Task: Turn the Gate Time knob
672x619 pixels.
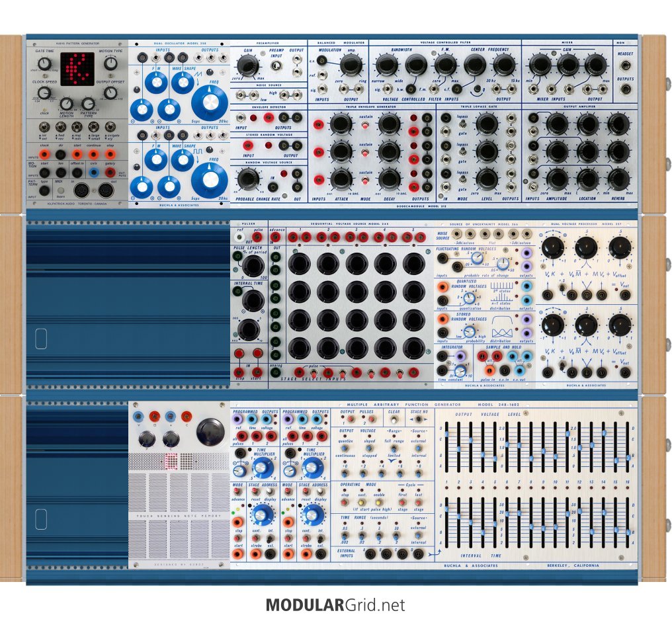Action: 44,63
